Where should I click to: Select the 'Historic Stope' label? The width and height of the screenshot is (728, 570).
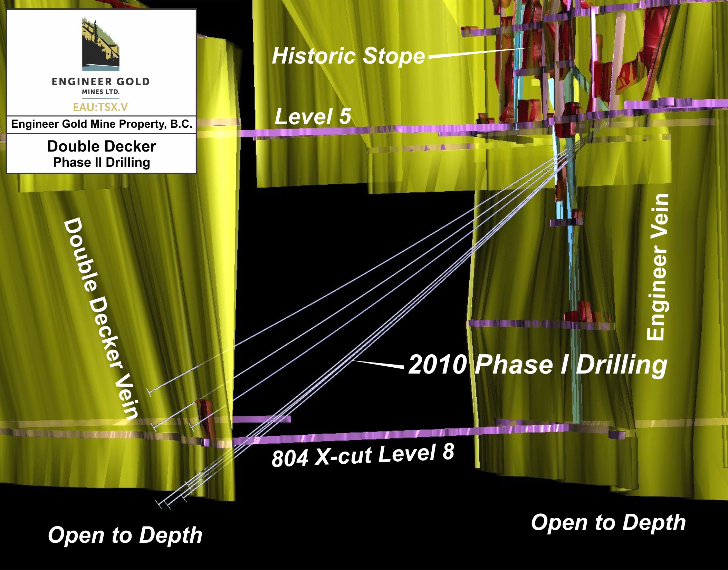click(x=348, y=56)
